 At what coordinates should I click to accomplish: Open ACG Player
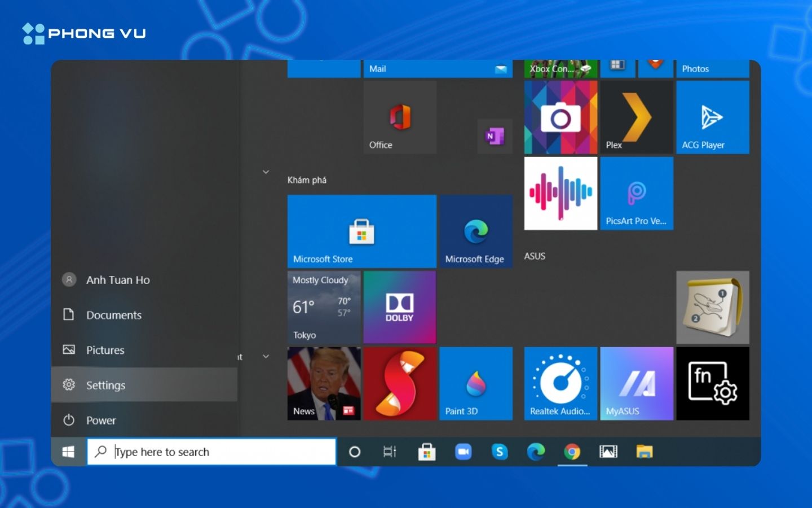coord(712,117)
